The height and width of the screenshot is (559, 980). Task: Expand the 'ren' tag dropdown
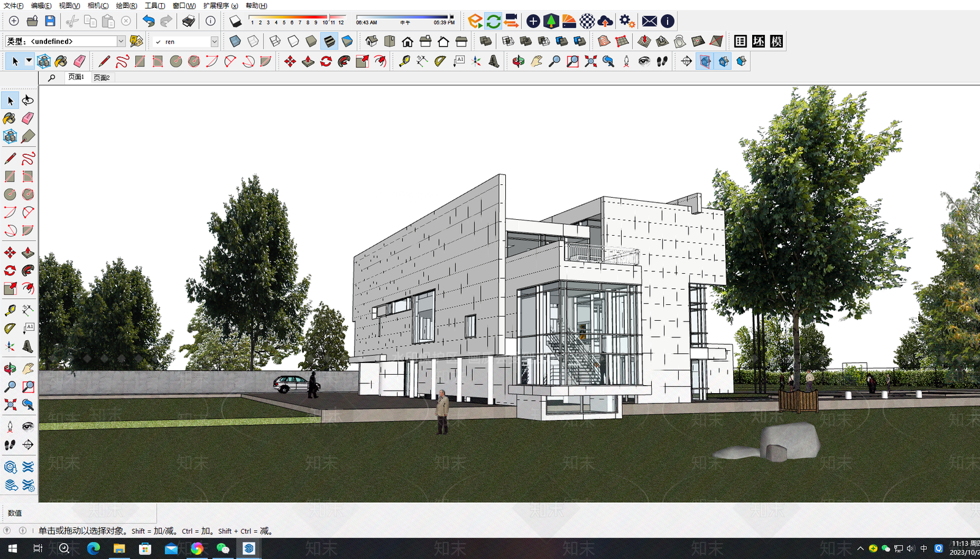214,42
